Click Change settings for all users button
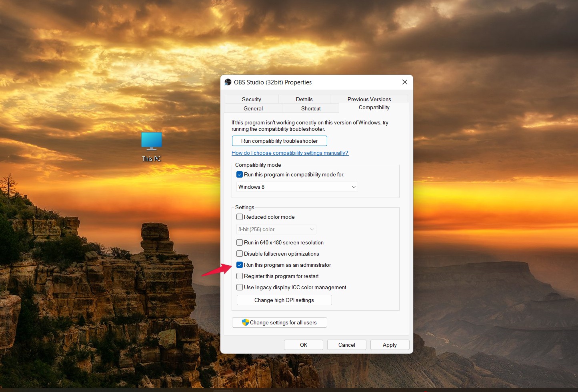The width and height of the screenshot is (578, 392). 280,322
